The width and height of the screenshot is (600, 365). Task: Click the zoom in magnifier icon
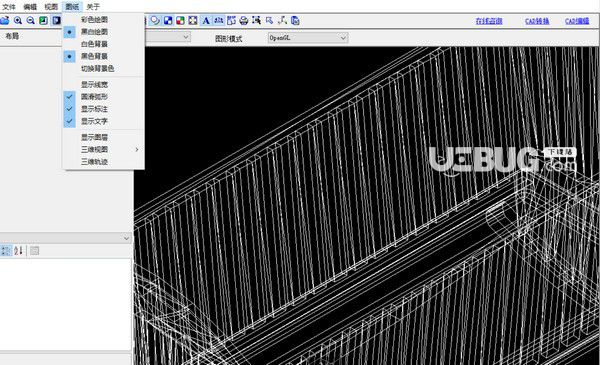click(18, 21)
